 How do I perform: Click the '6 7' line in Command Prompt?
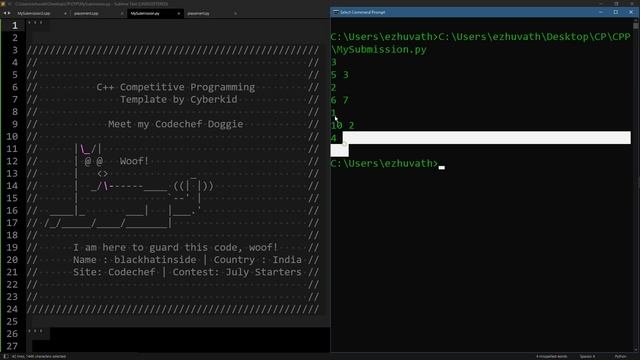pyautogui.click(x=340, y=100)
